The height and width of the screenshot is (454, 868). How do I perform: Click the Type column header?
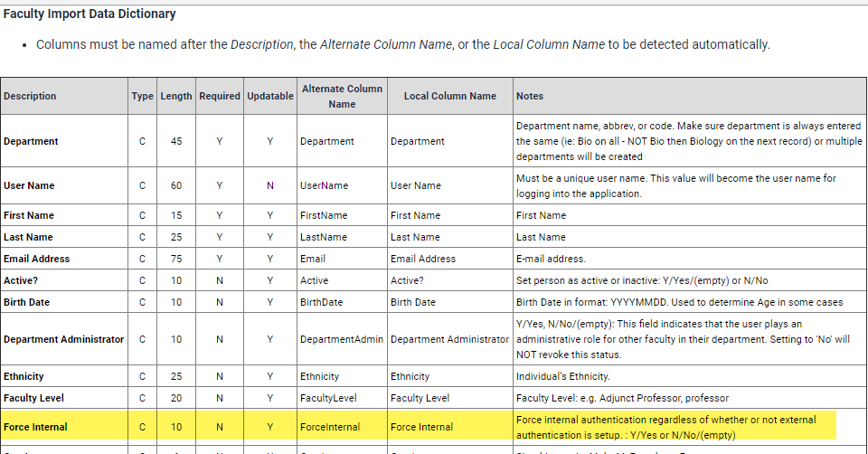(142, 96)
